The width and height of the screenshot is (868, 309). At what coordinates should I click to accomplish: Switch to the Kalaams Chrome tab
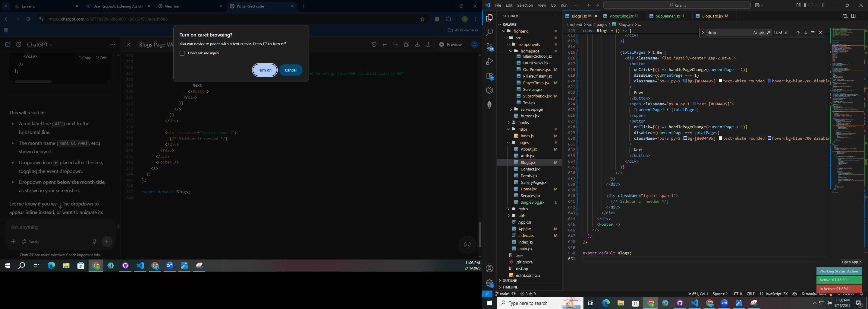tap(46, 6)
